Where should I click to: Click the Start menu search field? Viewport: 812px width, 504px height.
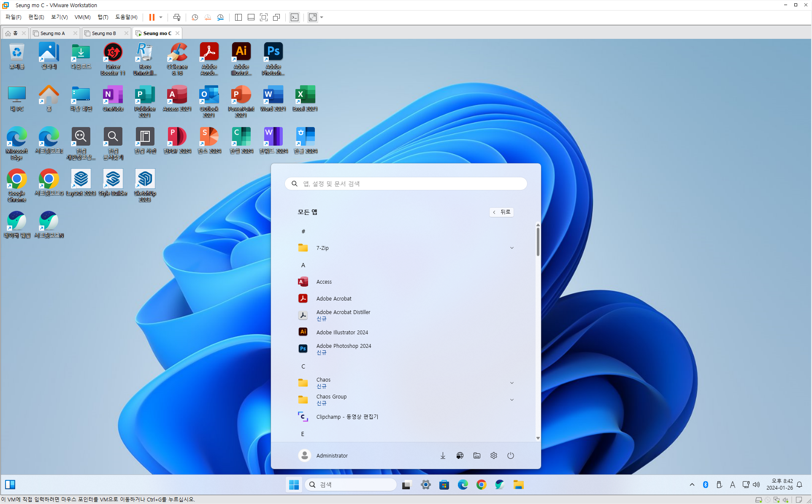click(x=406, y=184)
